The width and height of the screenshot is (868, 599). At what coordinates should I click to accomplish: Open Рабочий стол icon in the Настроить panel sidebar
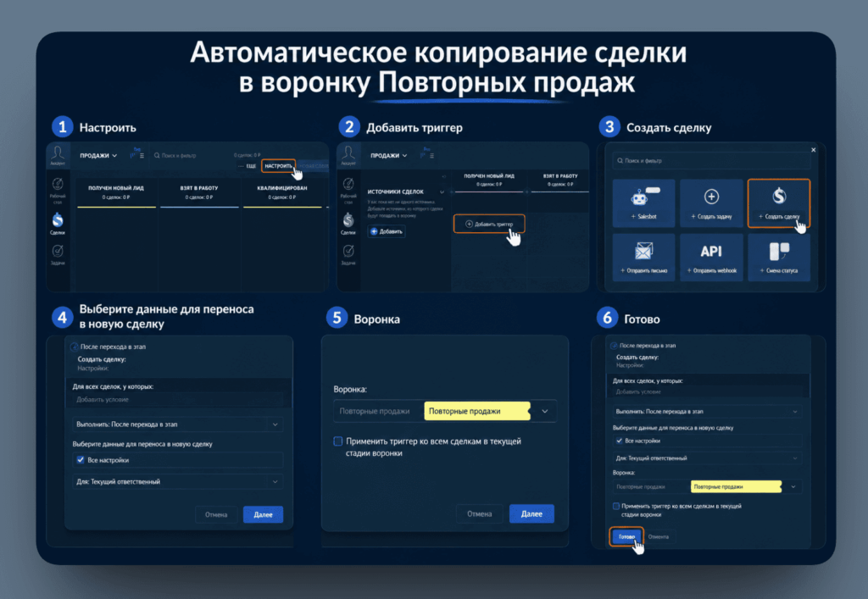pyautogui.click(x=58, y=184)
